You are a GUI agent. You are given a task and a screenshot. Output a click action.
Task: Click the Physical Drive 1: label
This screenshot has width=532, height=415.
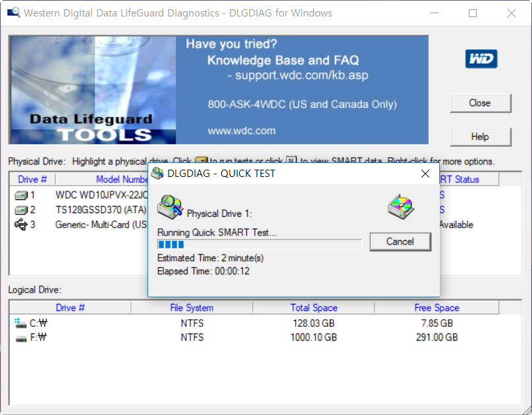[x=219, y=214]
